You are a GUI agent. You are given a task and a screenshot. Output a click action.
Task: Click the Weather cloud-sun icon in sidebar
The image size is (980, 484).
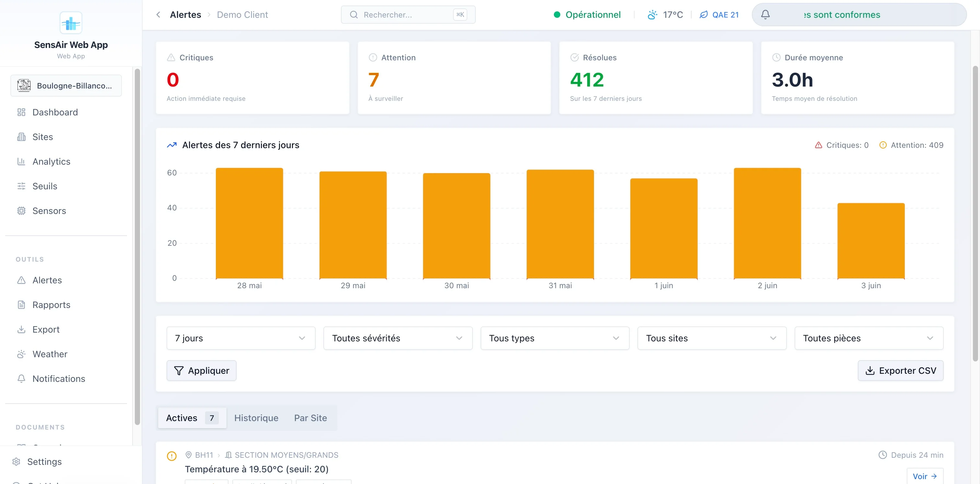point(21,354)
